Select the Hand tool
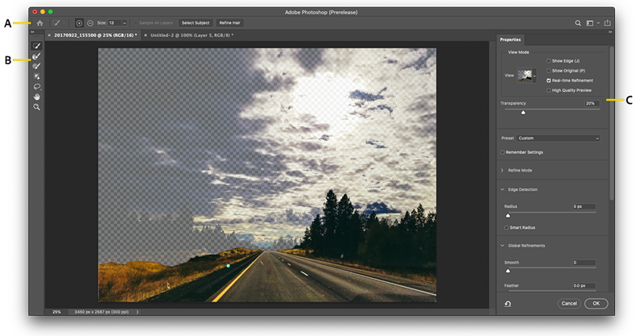Image resolution: width=644 pixels, height=336 pixels. tap(36, 97)
